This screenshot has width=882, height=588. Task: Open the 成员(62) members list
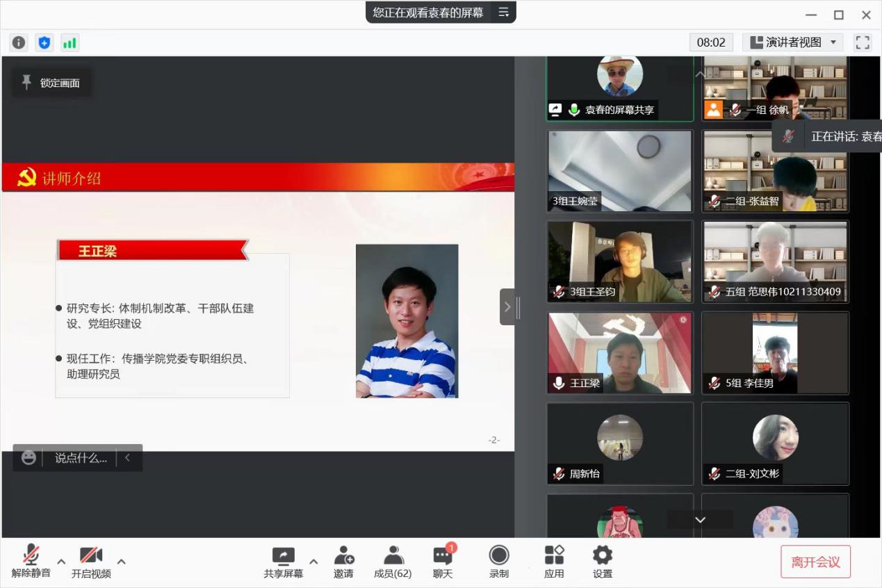(393, 562)
